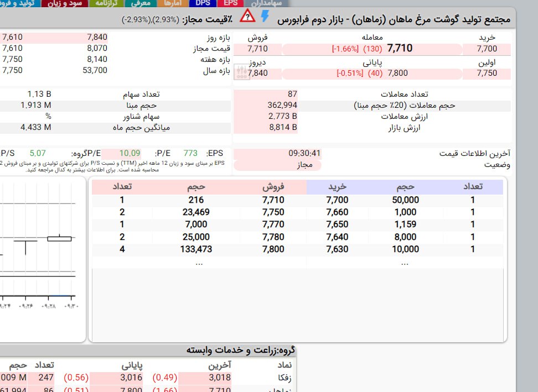
Task: Open the آمارها tab
Action: pos(173,3)
